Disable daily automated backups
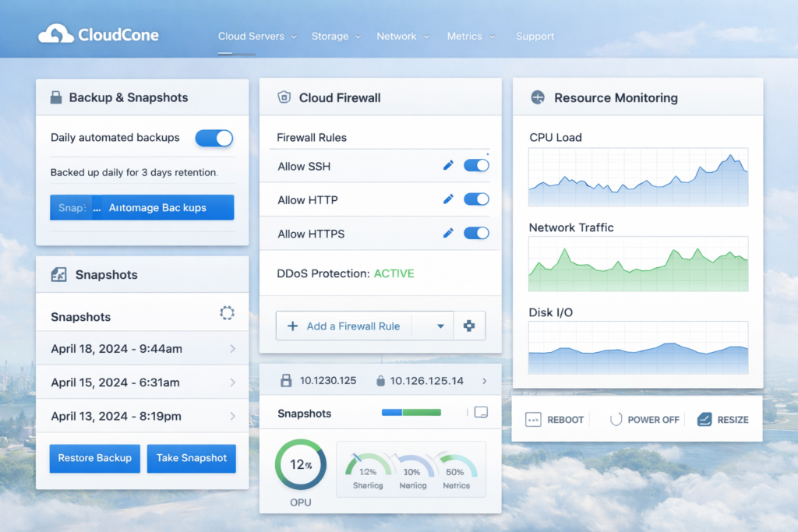This screenshot has height=532, width=798. point(214,138)
